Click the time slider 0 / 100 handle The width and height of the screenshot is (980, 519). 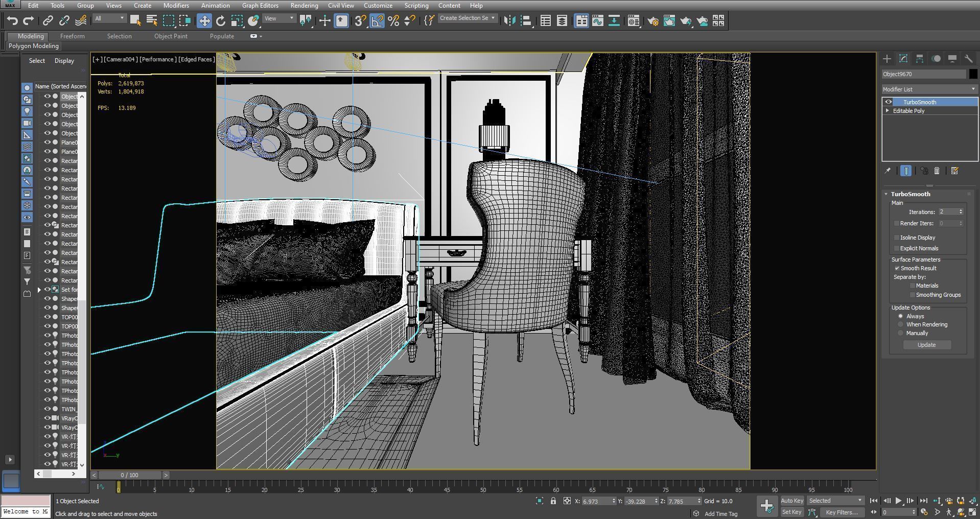pos(130,475)
